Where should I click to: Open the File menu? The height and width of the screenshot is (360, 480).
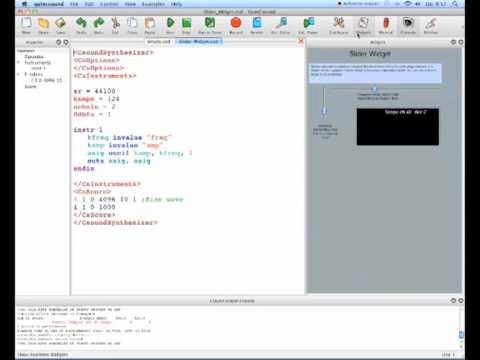(x=74, y=4)
